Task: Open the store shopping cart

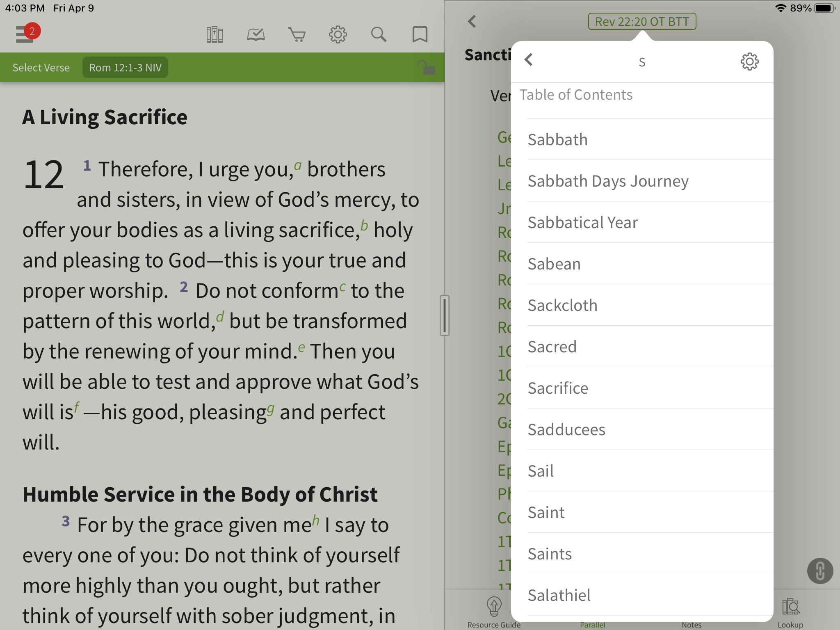Action: click(297, 34)
